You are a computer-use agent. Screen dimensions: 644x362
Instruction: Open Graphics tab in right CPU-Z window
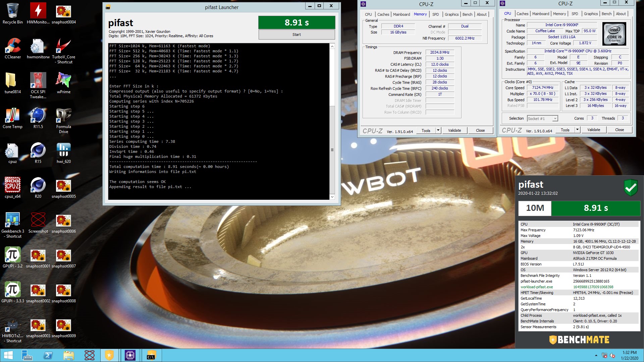tap(591, 14)
